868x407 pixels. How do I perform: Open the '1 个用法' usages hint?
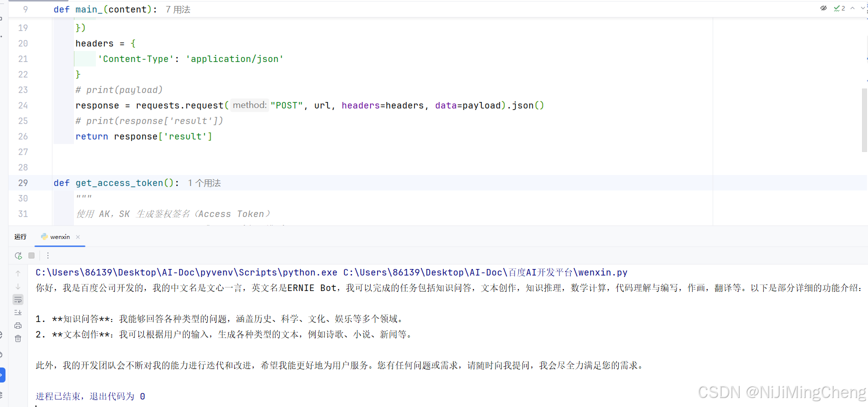[204, 183]
